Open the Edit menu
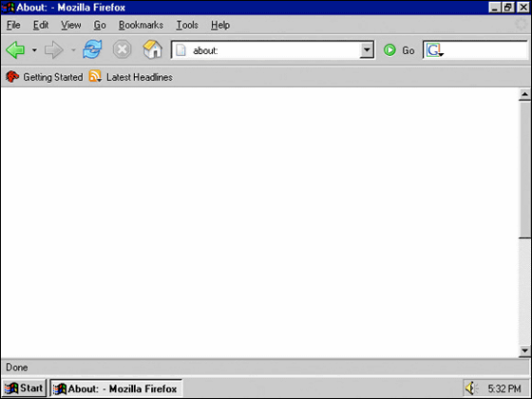 (41, 25)
